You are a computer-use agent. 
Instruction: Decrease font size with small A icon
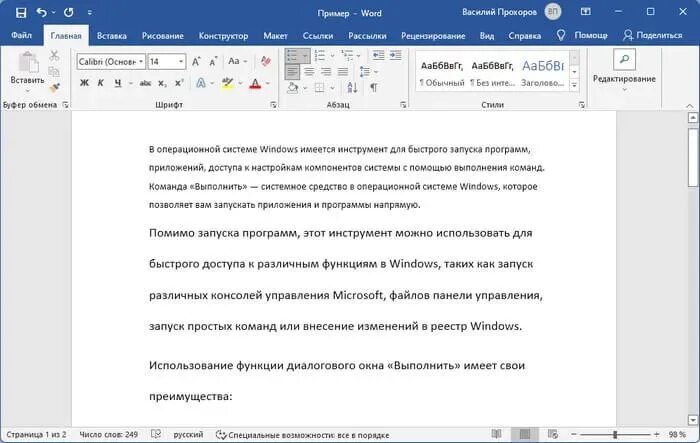(x=213, y=62)
